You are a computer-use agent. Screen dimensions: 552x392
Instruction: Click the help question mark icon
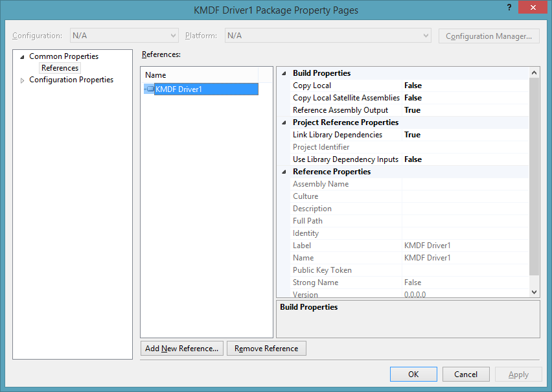[x=509, y=7]
